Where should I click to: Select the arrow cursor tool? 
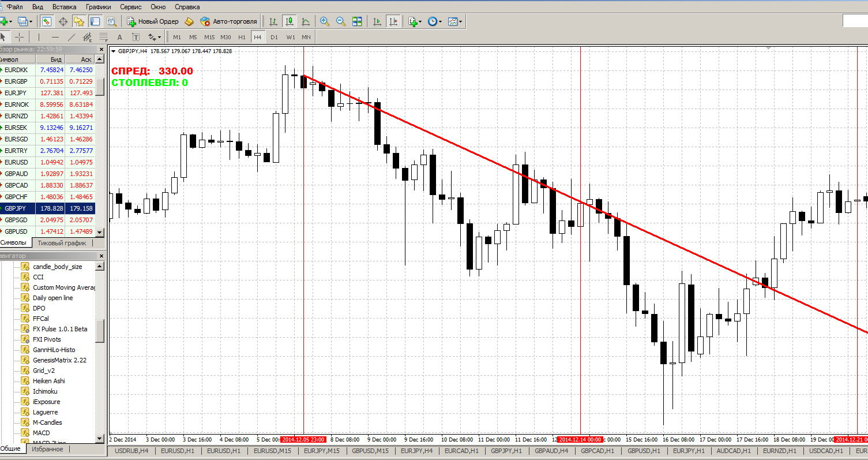coord(3,37)
